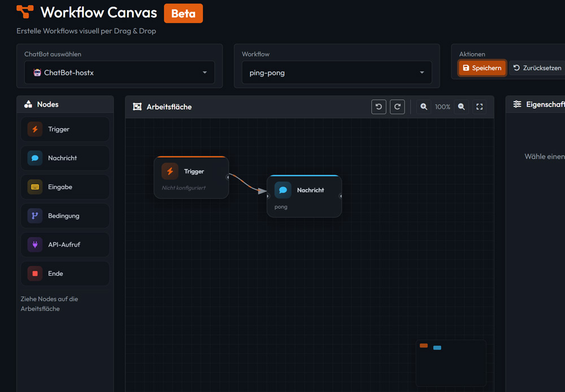Screen dimensions: 565x392
Task: Click the Beta badge next to the title
Action: pyautogui.click(x=183, y=12)
